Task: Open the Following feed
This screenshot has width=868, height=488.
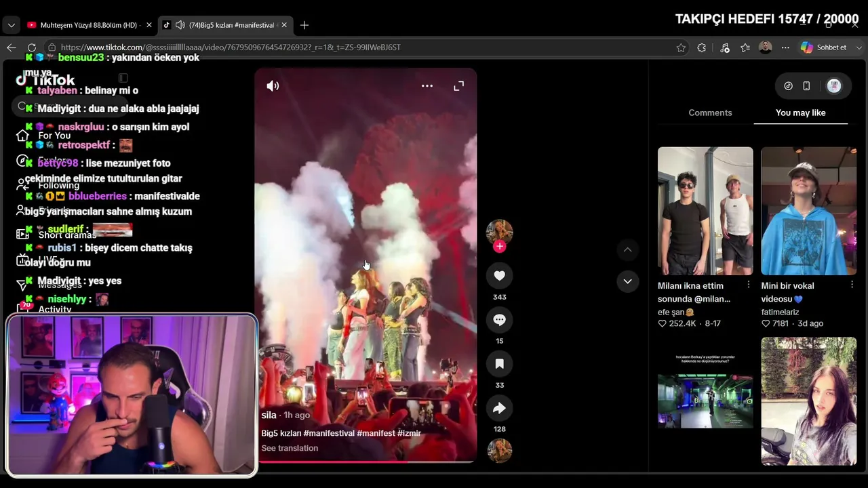Action: point(58,186)
